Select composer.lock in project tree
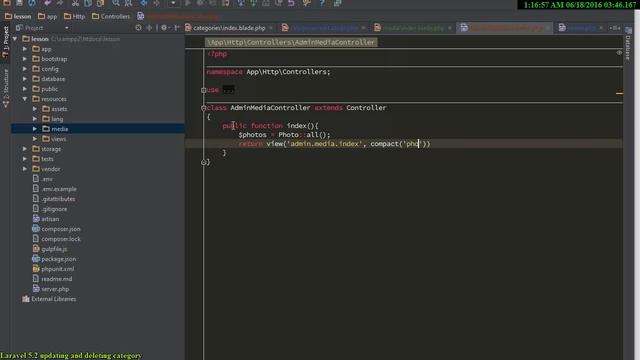Image resolution: width=640 pixels, height=360 pixels. (x=61, y=239)
